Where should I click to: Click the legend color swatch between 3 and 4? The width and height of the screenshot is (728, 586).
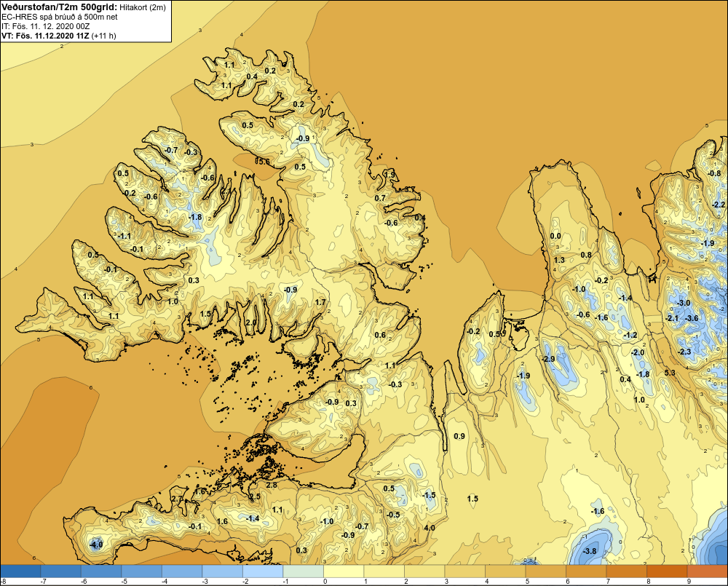[464, 571]
